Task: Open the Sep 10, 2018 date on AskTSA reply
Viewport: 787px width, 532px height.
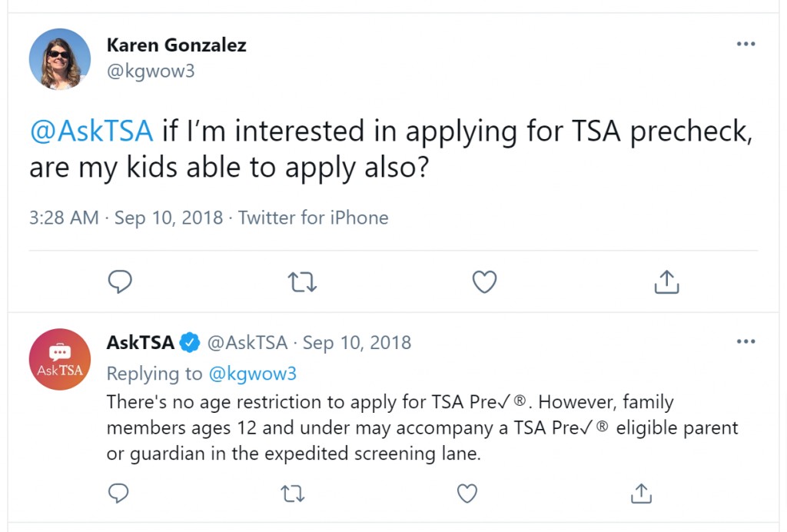Action: pos(357,343)
